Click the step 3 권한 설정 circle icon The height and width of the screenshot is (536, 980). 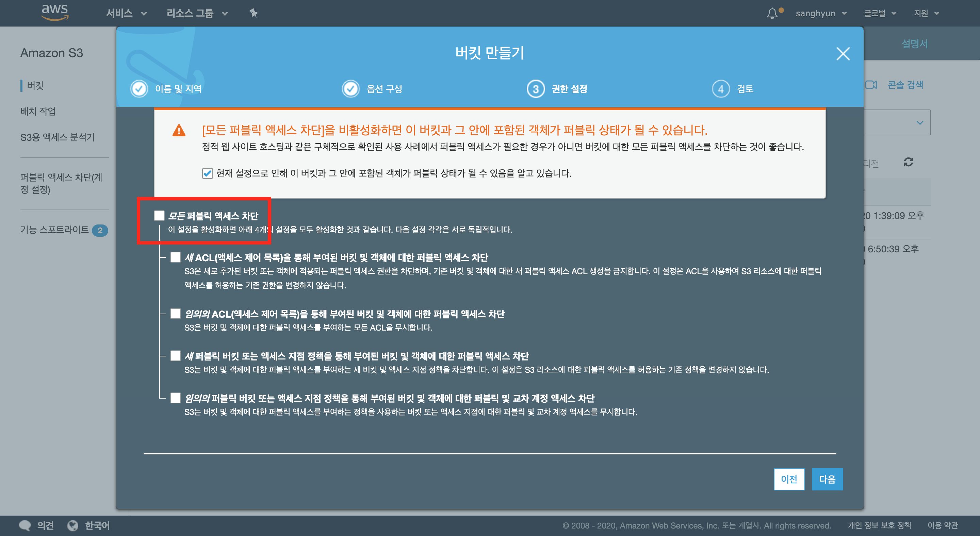coord(535,89)
